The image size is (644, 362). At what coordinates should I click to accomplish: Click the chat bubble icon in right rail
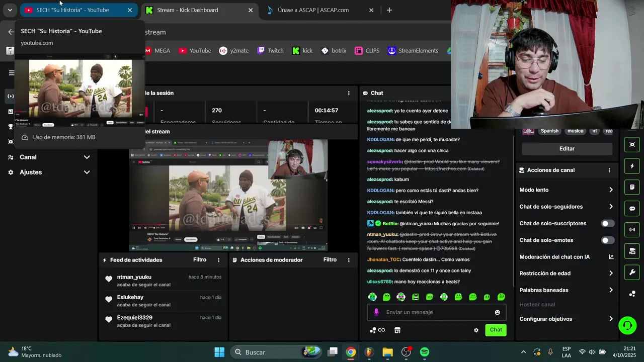[x=632, y=209]
